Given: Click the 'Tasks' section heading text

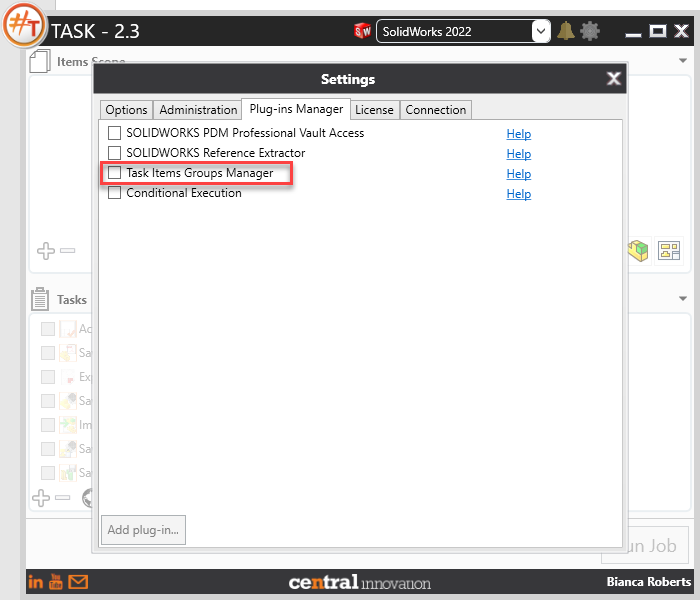Looking at the screenshot, I should click(72, 300).
